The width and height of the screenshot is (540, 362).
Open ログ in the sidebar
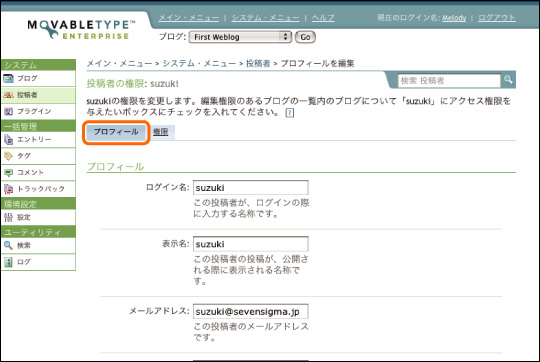coord(38,262)
